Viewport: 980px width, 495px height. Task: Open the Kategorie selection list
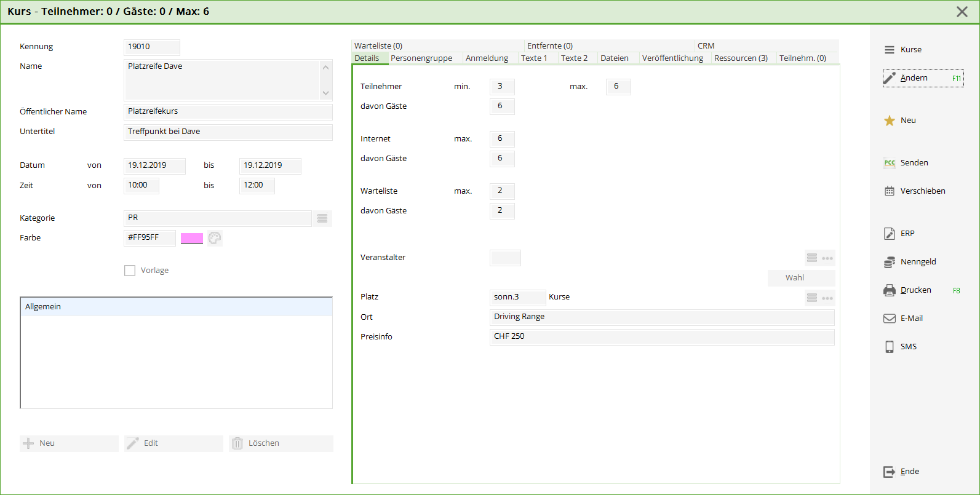point(322,218)
